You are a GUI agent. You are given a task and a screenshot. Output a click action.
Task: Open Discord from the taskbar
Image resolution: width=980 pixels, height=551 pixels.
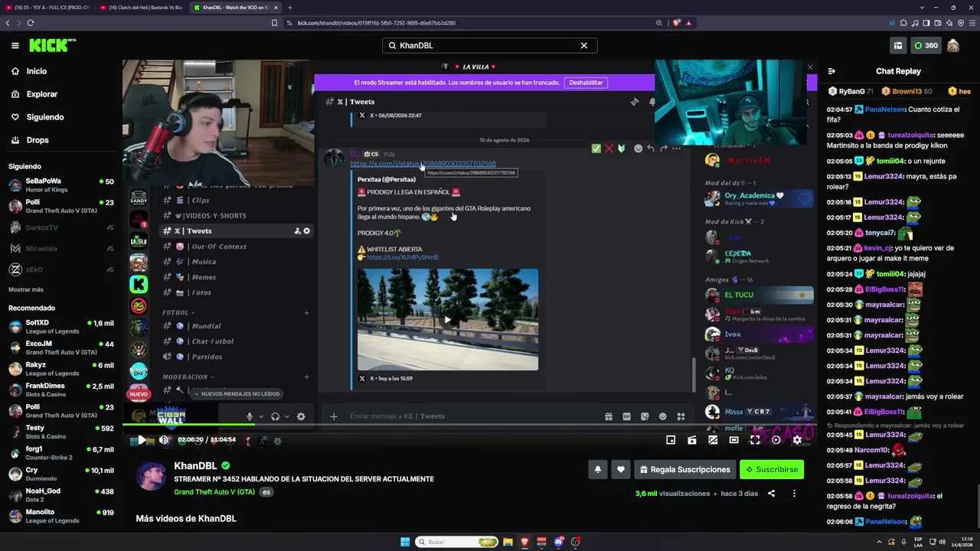coord(559,542)
